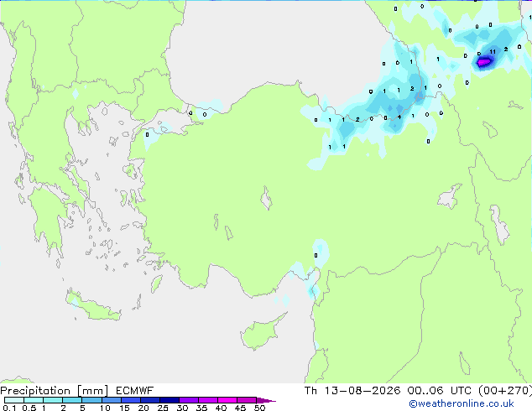
Task: Select the 2–5 mm legend color box
Action: [x=72, y=400]
